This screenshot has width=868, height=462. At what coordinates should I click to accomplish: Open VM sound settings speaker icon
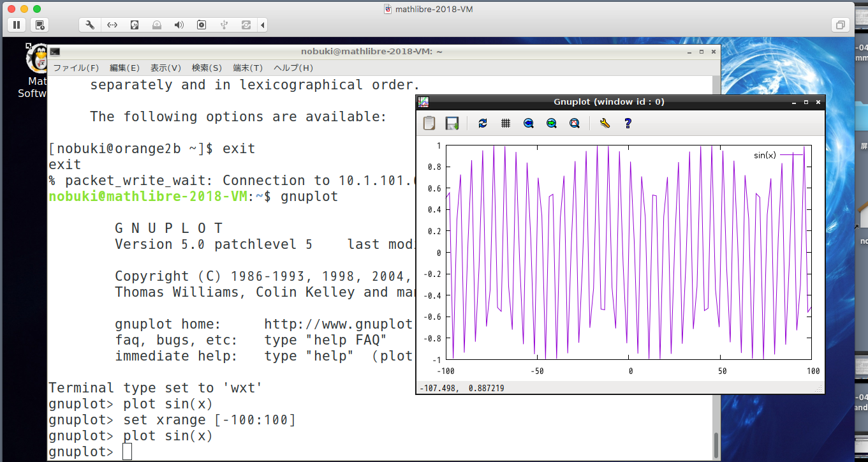179,25
